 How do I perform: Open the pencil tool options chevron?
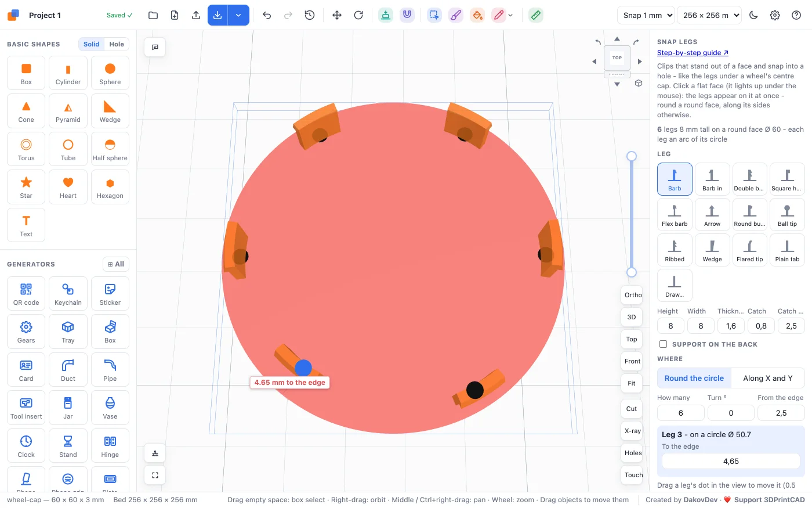510,16
